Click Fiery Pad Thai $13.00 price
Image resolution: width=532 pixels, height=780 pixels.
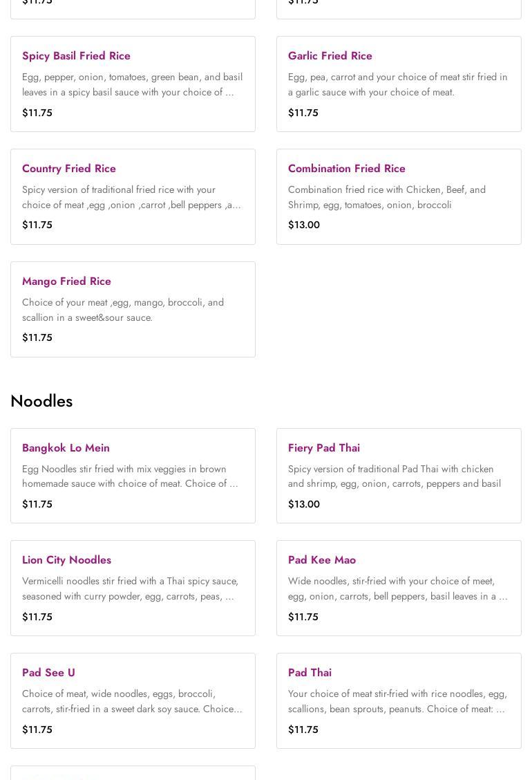303,504
